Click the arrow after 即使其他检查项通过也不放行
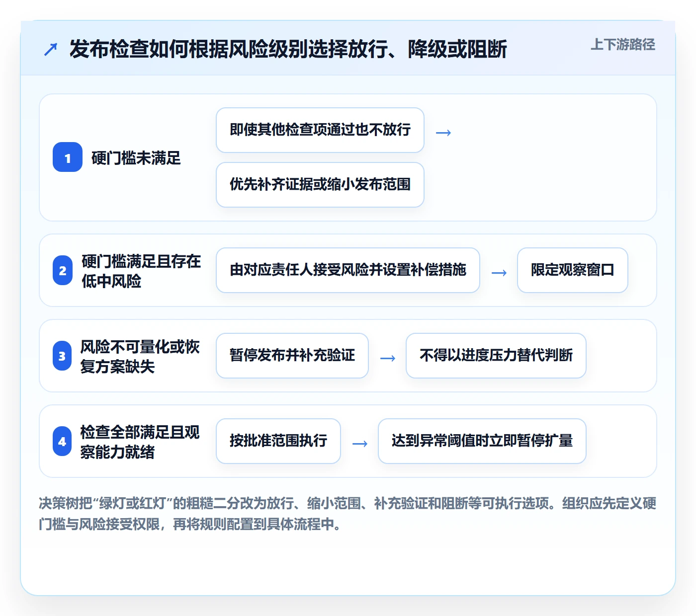Viewport: 696px width, 616px height. pyautogui.click(x=443, y=133)
